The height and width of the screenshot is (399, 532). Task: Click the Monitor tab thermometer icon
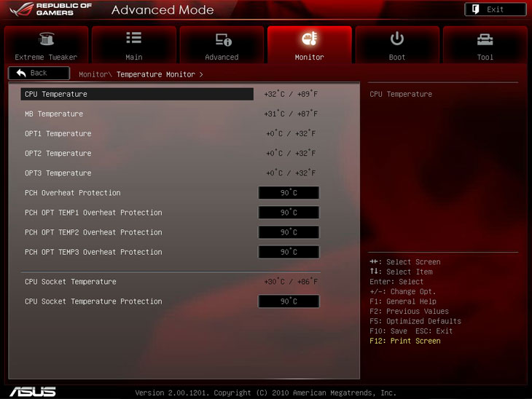309,39
